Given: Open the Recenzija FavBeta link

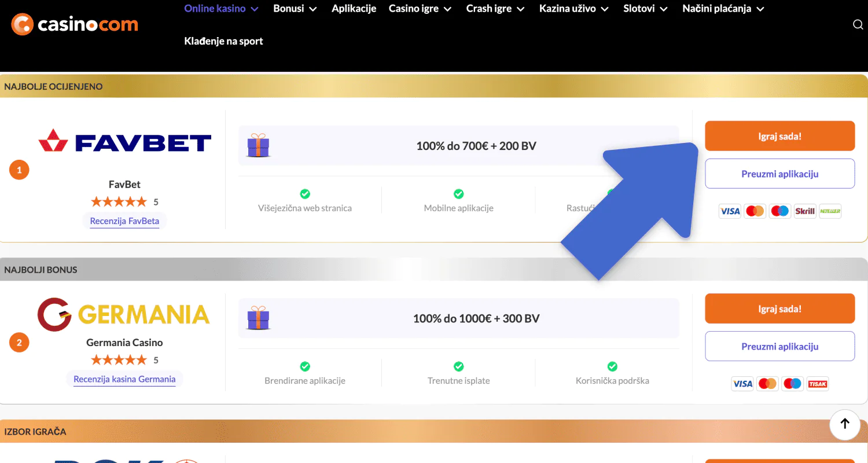Looking at the screenshot, I should (x=124, y=221).
